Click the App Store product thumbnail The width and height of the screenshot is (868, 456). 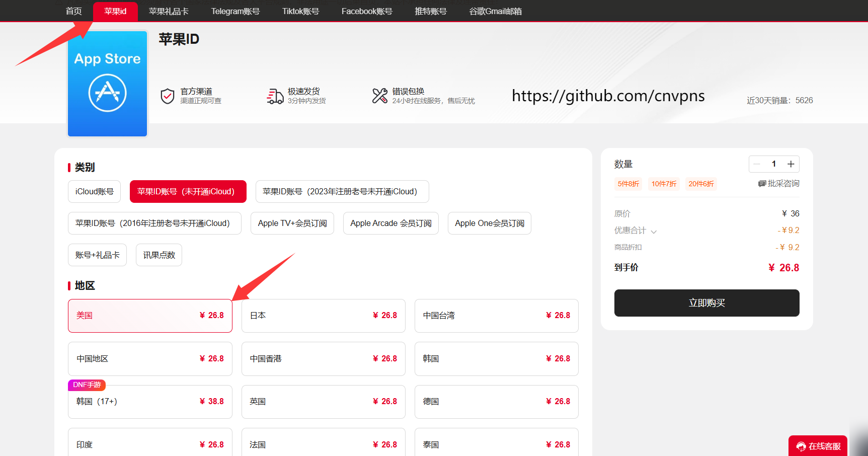(x=107, y=84)
